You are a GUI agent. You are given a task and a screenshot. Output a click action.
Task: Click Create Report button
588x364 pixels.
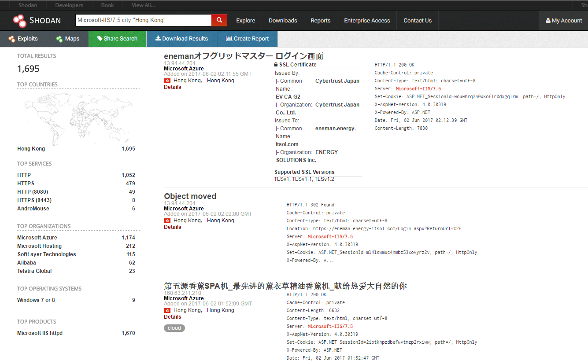click(247, 39)
